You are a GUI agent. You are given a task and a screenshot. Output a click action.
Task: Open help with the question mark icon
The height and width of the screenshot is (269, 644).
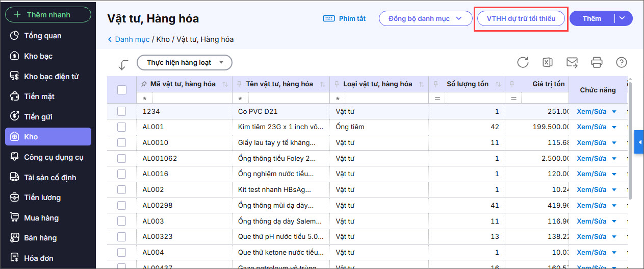click(621, 62)
